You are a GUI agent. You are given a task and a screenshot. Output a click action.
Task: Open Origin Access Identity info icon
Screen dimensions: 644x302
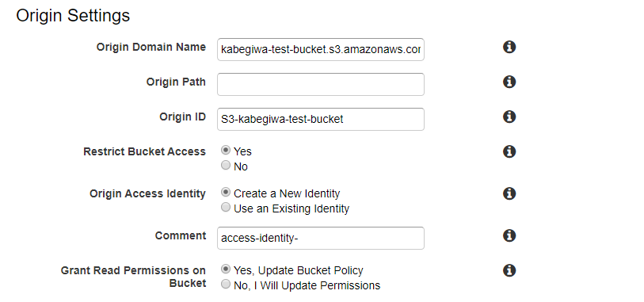click(509, 193)
